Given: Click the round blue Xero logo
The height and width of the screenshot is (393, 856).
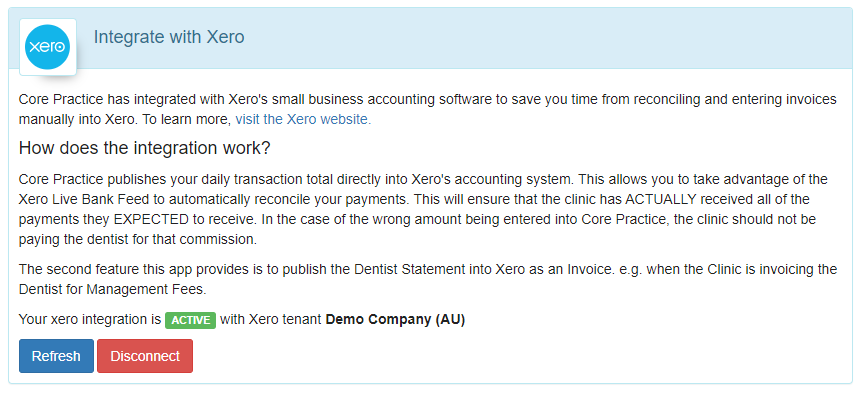Looking at the screenshot, I should coord(48,47).
